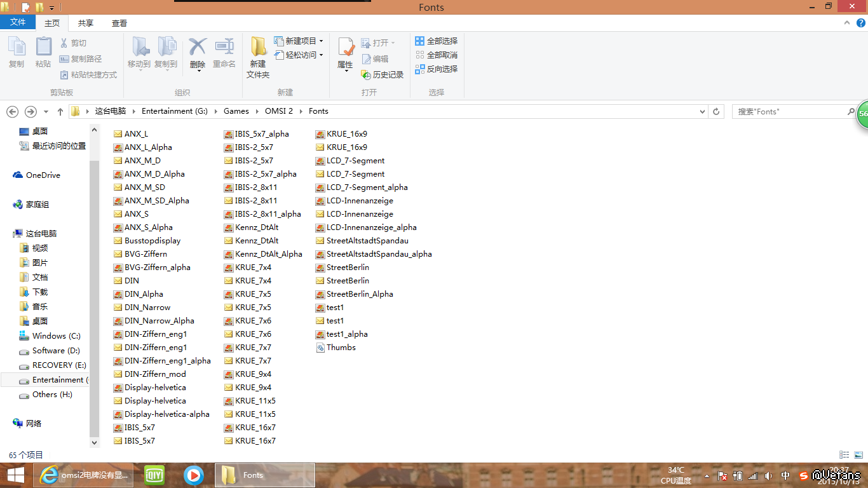The width and height of the screenshot is (868, 488).
Task: Select Others (H:) in the sidebar
Action: point(46,395)
